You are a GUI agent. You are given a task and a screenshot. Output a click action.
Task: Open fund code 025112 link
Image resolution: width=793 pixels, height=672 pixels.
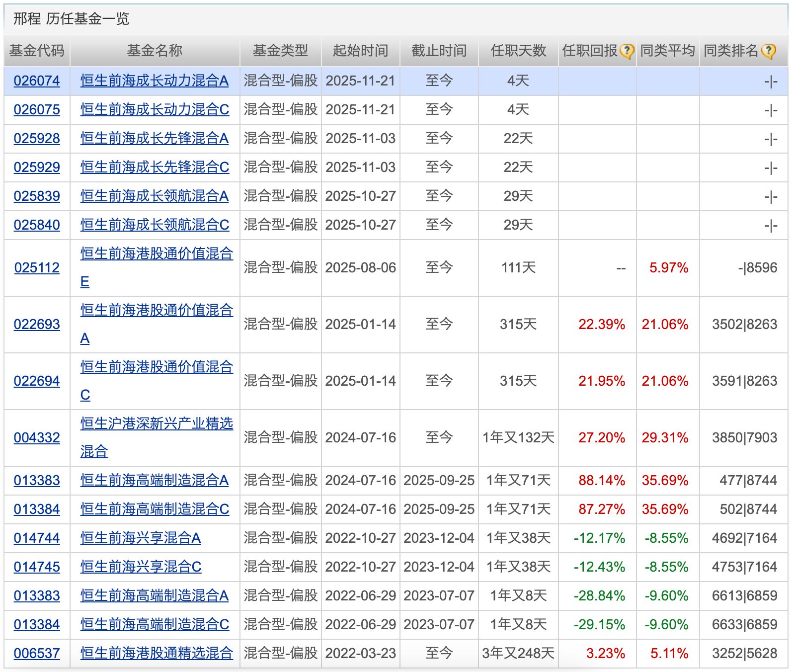pos(37,268)
